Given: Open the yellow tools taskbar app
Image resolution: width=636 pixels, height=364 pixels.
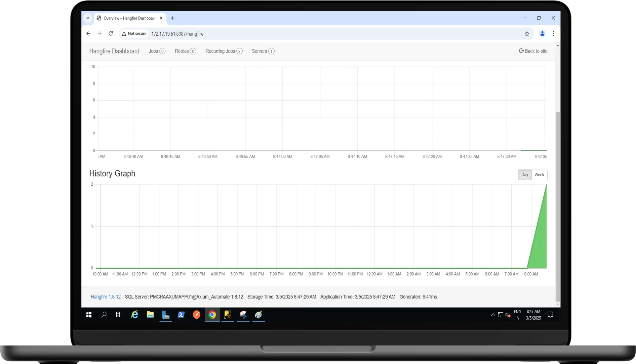Looking at the screenshot, I should [x=228, y=315].
